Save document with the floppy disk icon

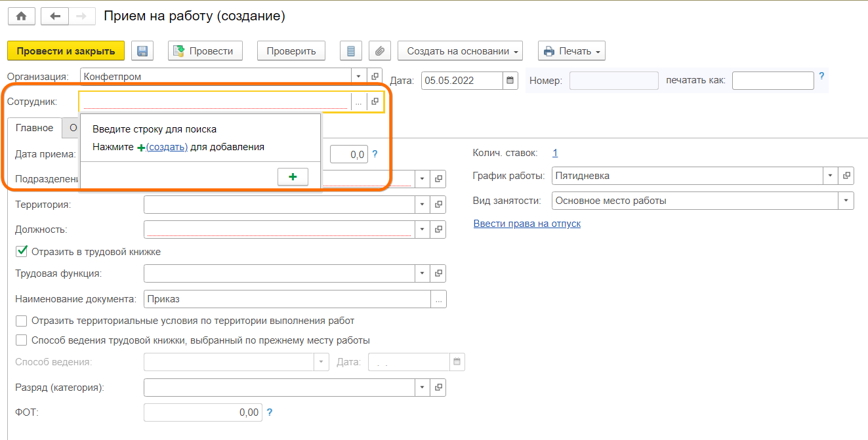pyautogui.click(x=142, y=51)
